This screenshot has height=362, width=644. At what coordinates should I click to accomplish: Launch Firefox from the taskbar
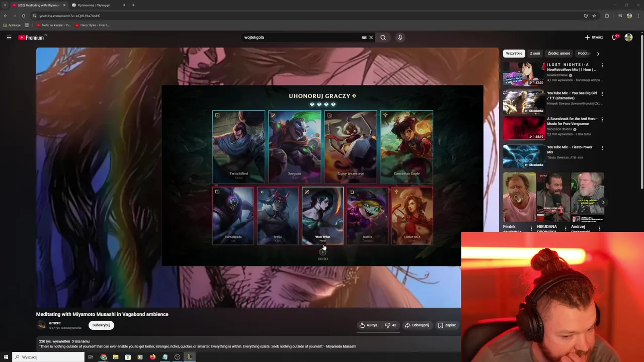pos(152,357)
